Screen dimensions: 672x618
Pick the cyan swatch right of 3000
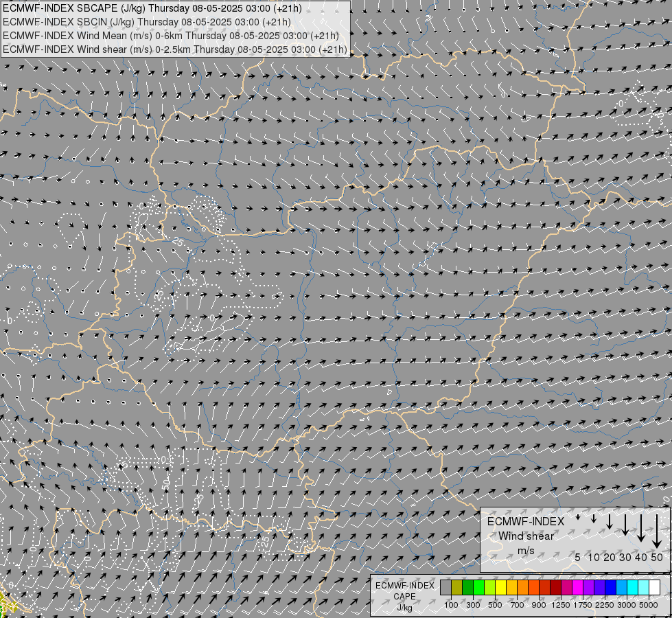pos(633,587)
